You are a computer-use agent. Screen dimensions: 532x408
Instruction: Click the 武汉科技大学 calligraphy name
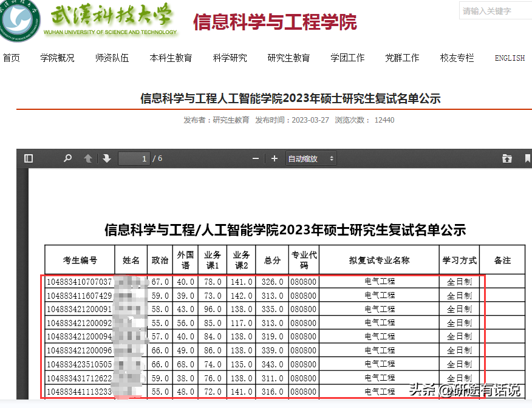tap(111, 15)
